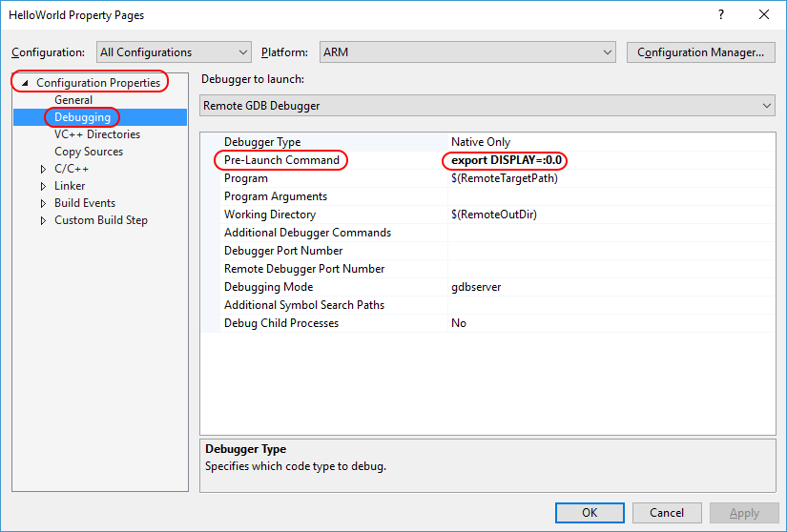Open the Configuration dropdown

pyautogui.click(x=175, y=52)
